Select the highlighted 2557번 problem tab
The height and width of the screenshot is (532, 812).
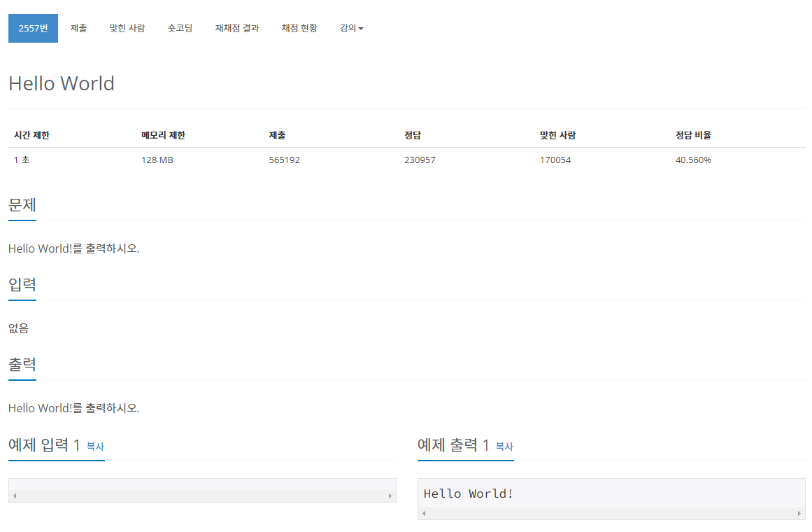[33, 28]
